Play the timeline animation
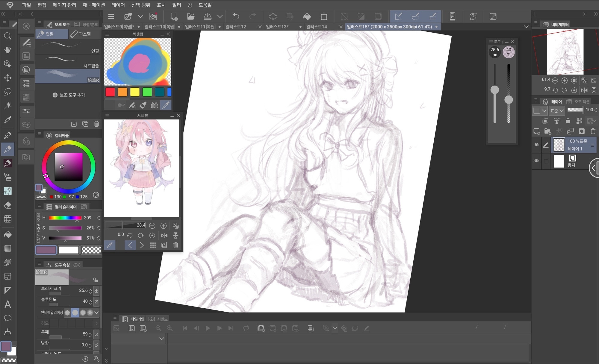Screen dimensions: 599x364 tap(208, 328)
